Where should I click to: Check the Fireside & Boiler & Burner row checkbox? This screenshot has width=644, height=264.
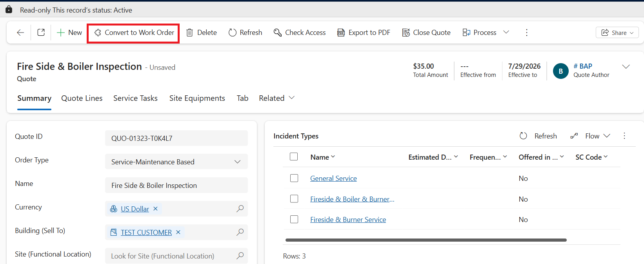(x=294, y=199)
